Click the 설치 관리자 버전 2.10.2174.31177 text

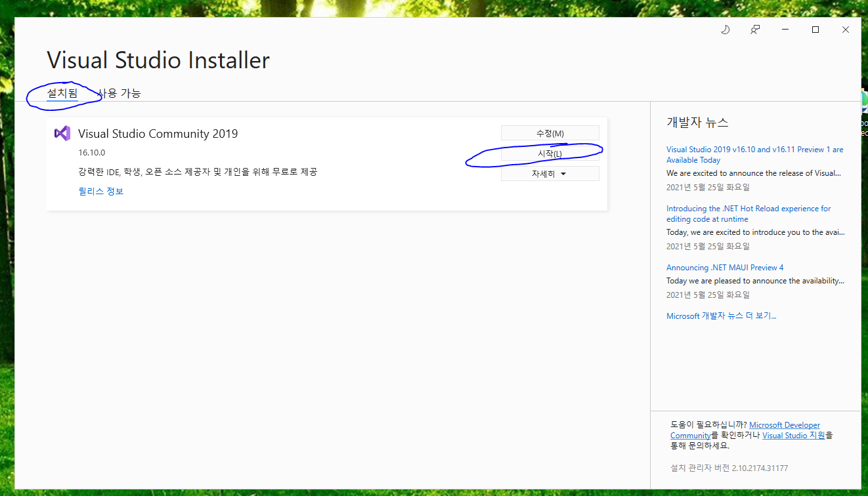[729, 468]
